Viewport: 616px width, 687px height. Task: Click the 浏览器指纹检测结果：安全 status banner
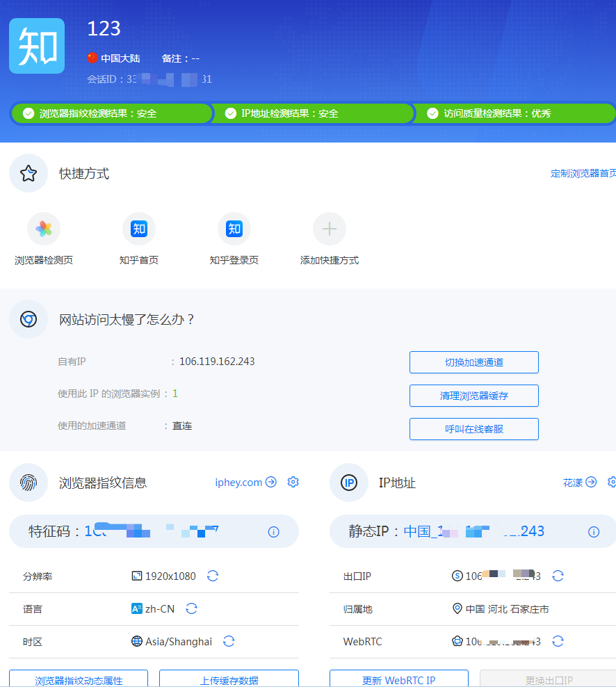click(x=111, y=113)
